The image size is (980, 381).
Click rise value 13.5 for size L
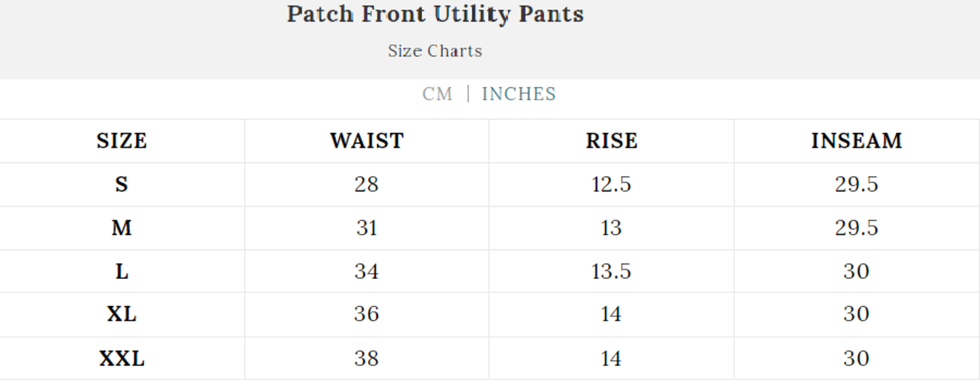(612, 271)
